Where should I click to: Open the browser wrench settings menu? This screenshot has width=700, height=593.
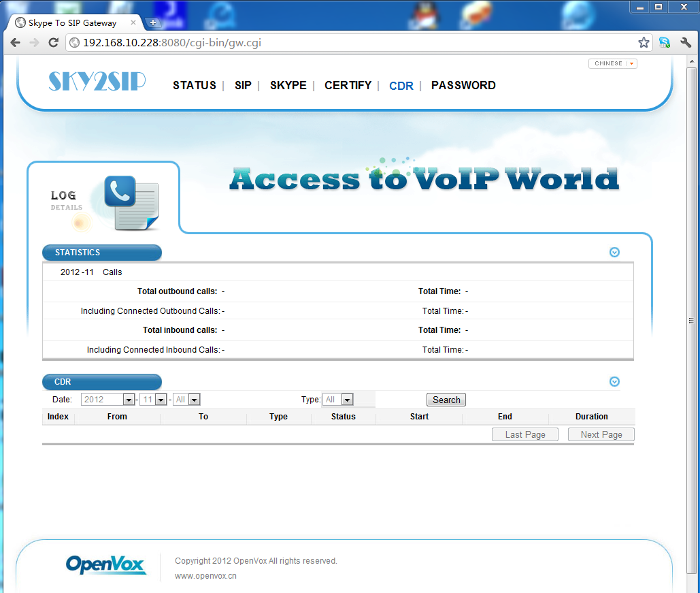click(686, 42)
